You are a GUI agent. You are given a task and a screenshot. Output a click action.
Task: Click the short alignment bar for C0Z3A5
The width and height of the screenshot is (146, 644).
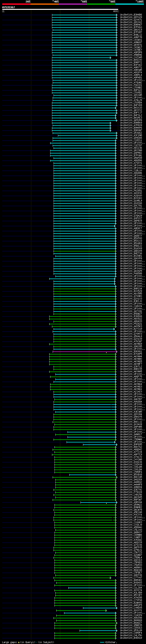tap(82, 58)
